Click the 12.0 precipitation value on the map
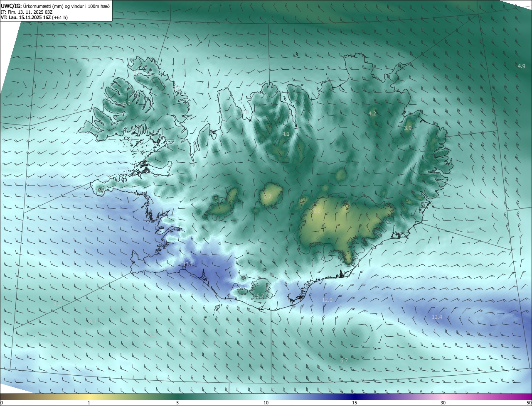The width and height of the screenshot is (532, 406). [x=328, y=300]
